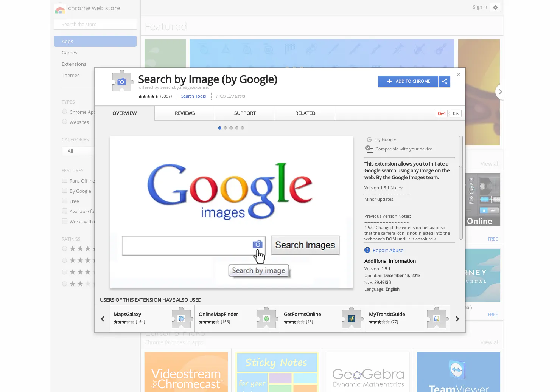Go to the first screenshot dot

coord(220,128)
